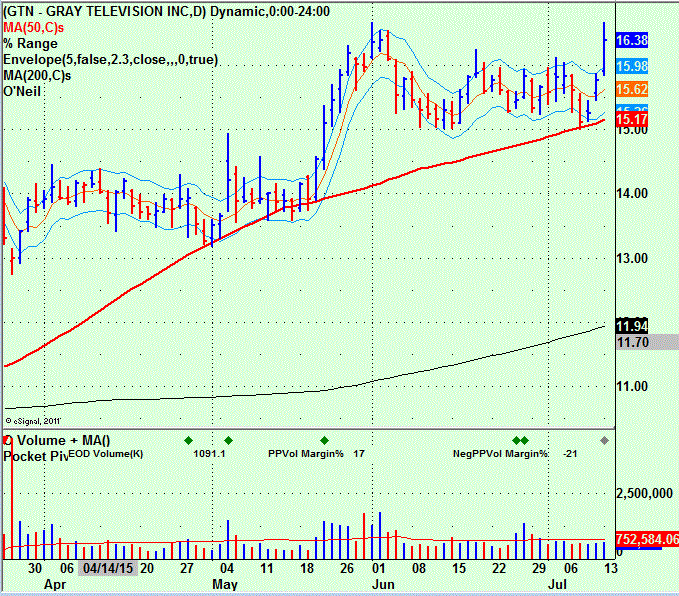Viewport: 679px width, 596px height.
Task: Click the 1091.1 volume value
Action: point(209,453)
